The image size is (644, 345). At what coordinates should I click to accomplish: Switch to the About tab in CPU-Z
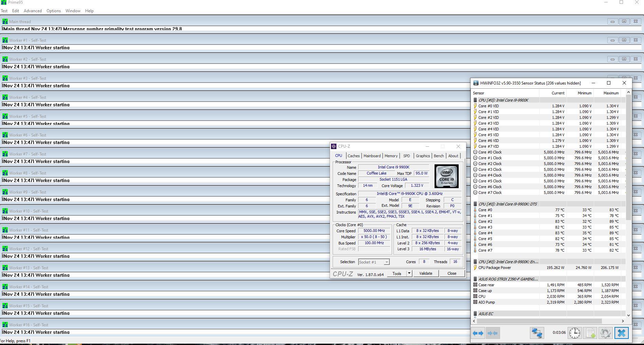pos(453,156)
